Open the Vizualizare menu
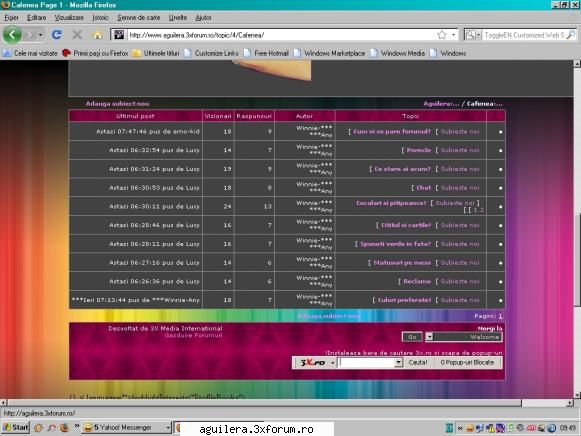The image size is (581, 436). (69, 17)
